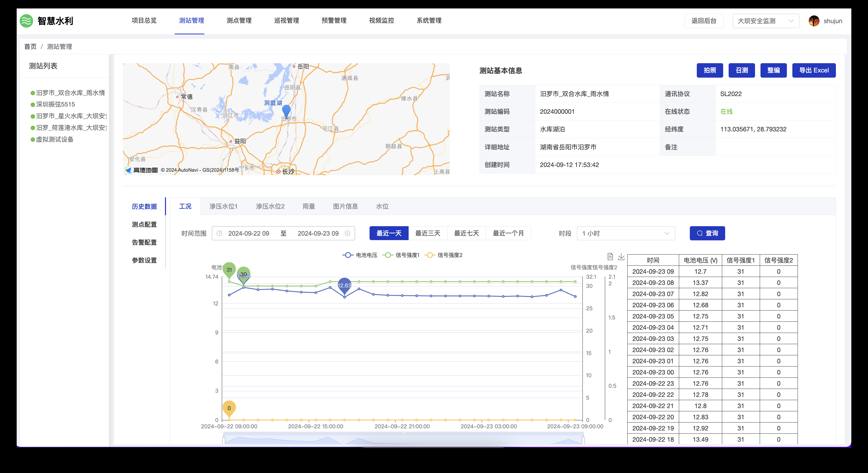The image size is (868, 473).
Task: Click the 智慧水利 green wave logo
Action: pos(26,21)
